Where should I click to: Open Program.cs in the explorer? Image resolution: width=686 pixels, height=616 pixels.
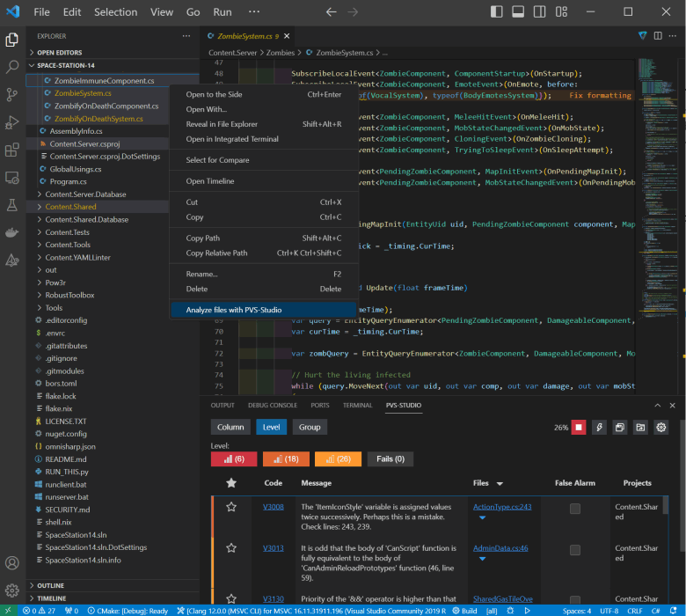(x=69, y=181)
